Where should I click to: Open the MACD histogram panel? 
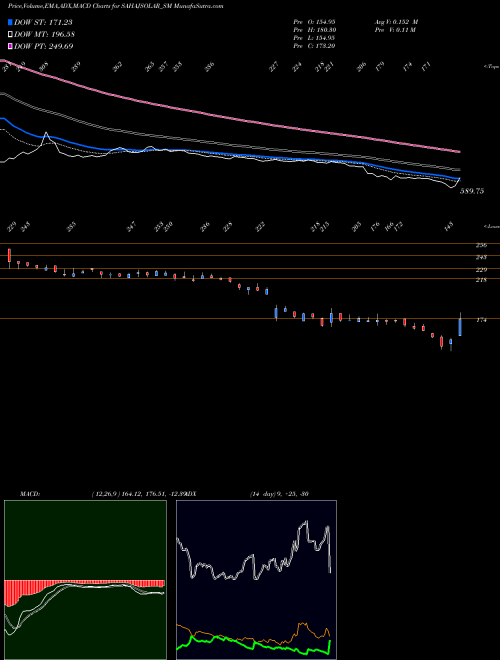tap(85, 580)
